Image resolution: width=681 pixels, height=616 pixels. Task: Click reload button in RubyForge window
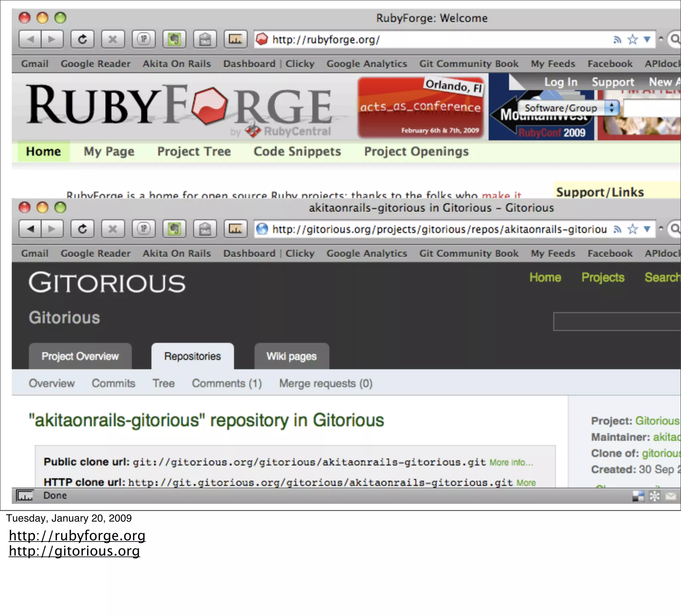point(82,40)
